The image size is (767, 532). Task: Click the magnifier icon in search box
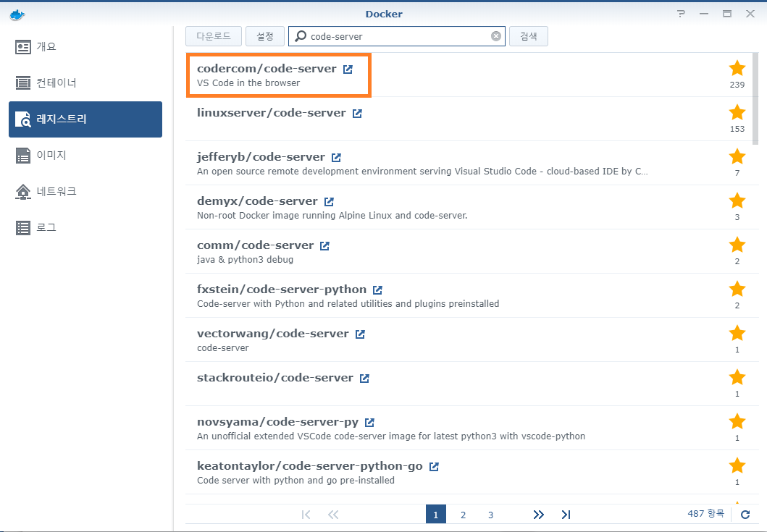point(301,36)
